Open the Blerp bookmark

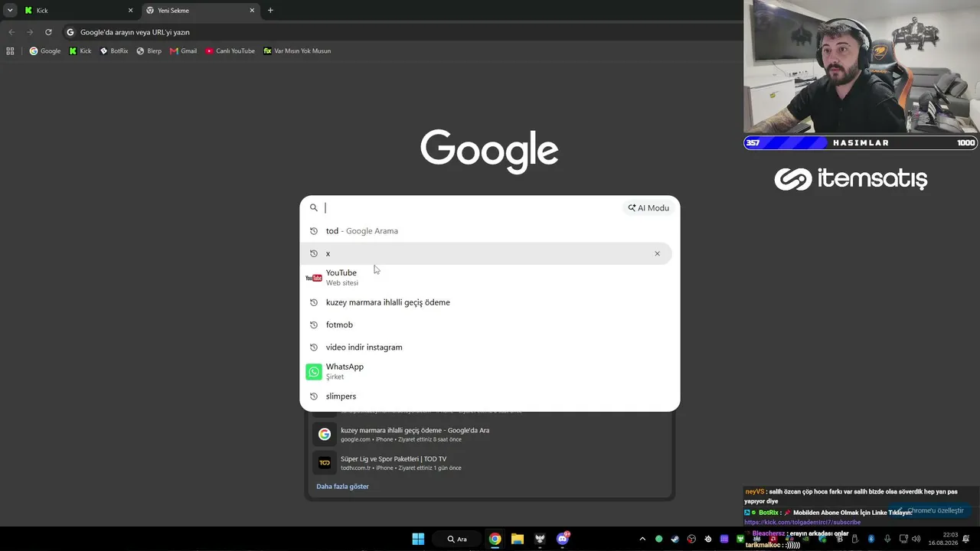coord(149,51)
